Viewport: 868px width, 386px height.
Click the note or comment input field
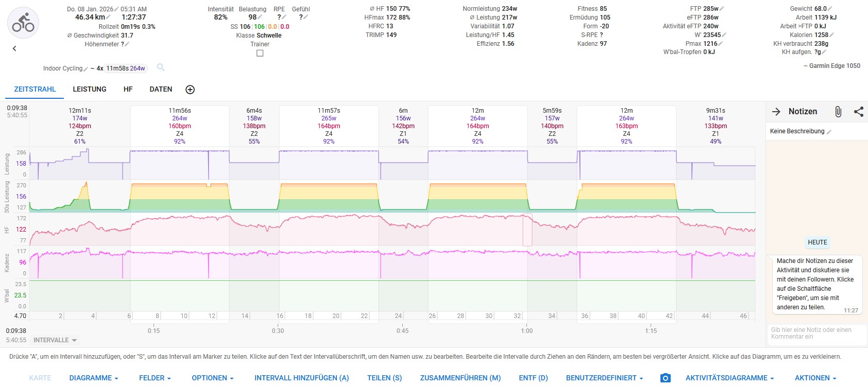point(816,334)
